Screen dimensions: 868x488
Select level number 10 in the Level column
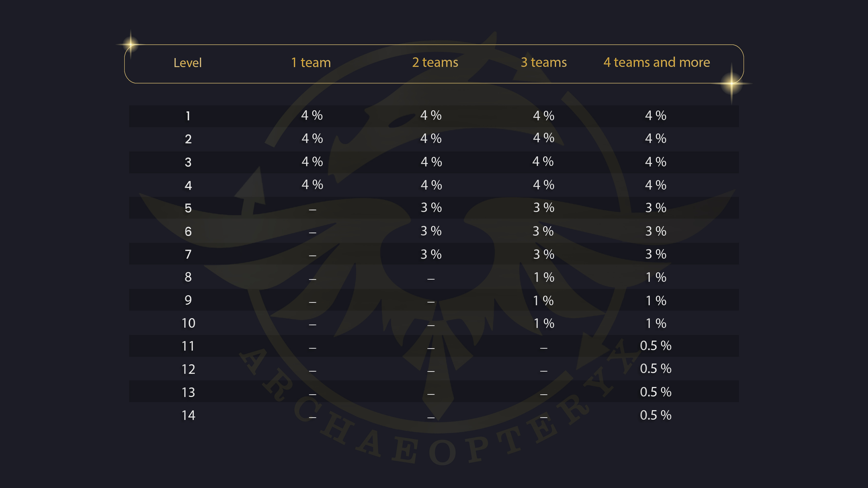coord(188,323)
